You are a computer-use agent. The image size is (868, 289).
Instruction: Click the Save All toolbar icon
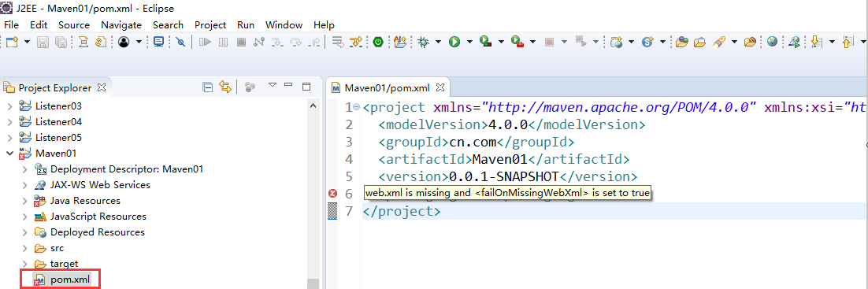[x=60, y=42]
